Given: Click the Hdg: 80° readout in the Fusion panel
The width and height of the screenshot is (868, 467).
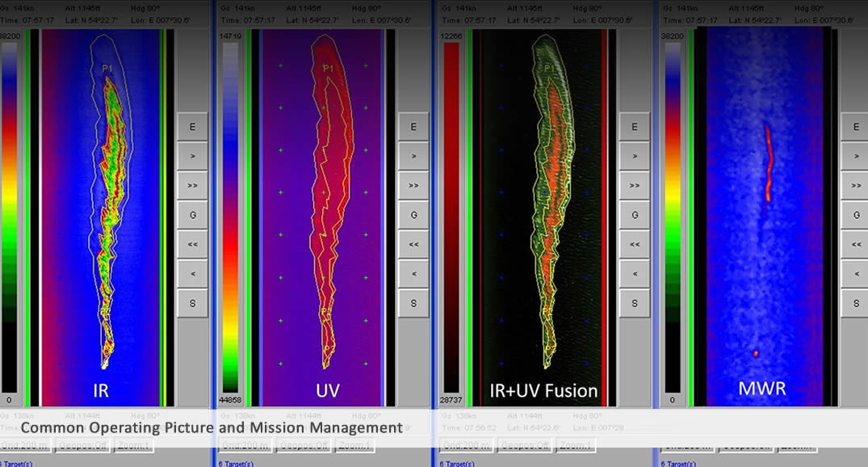Looking at the screenshot, I should click(x=588, y=8).
